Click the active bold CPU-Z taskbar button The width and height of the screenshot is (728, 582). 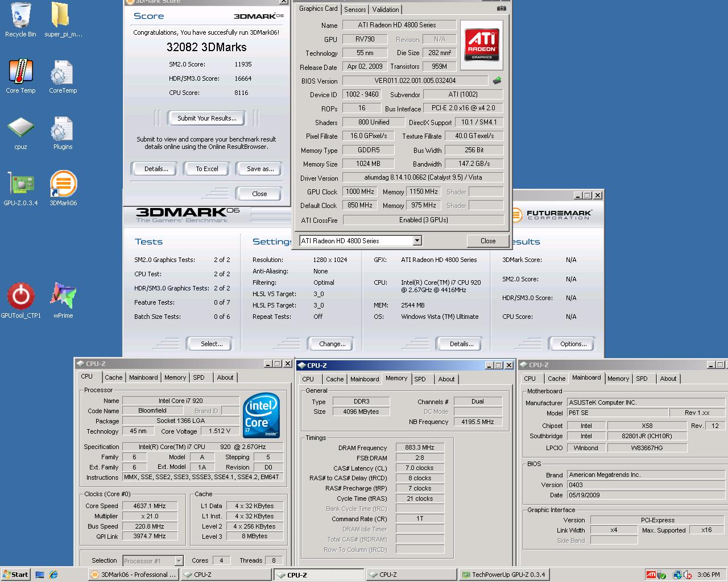pyautogui.click(x=318, y=575)
